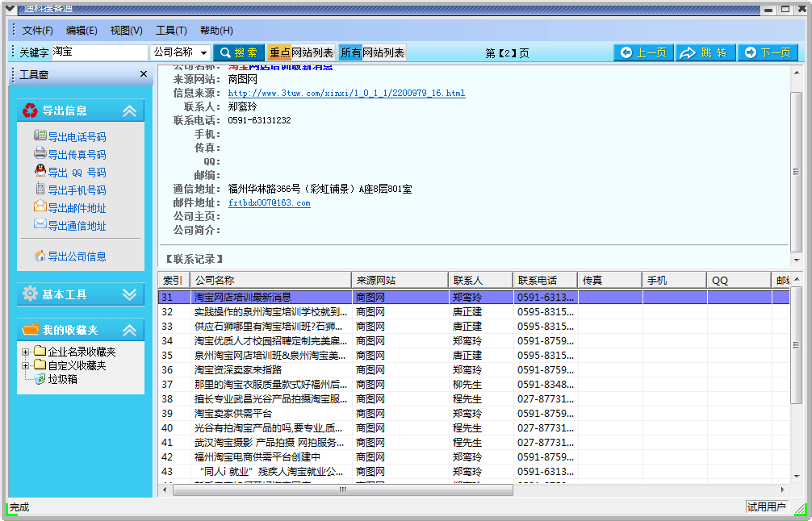Collapse the 我的收藏夹 section

129,330
